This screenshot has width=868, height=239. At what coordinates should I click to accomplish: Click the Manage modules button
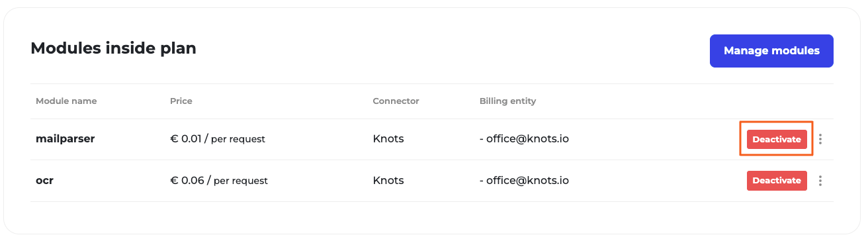[771, 51]
